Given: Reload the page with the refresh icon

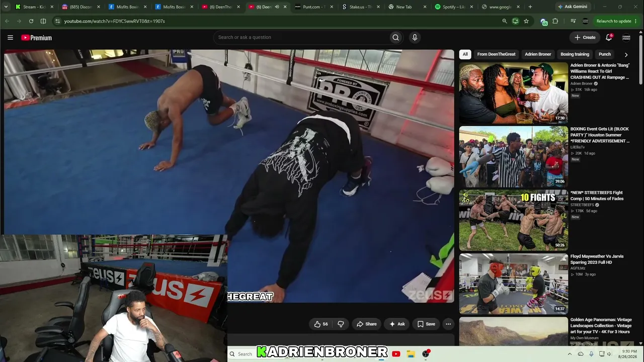Looking at the screenshot, I should click(x=31, y=21).
